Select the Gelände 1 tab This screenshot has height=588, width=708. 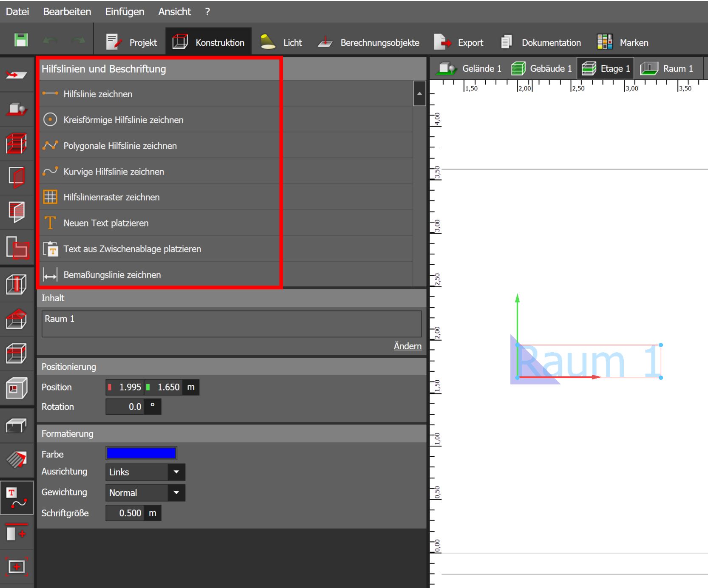[470, 68]
